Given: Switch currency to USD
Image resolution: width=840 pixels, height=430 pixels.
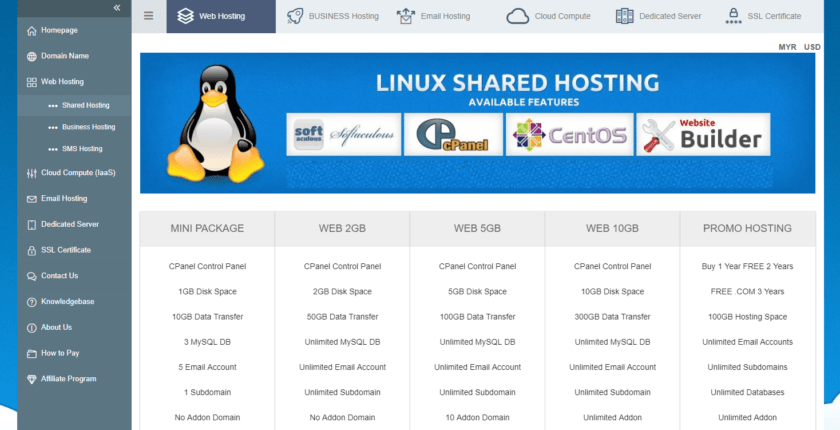Looking at the screenshot, I should click(x=812, y=47).
